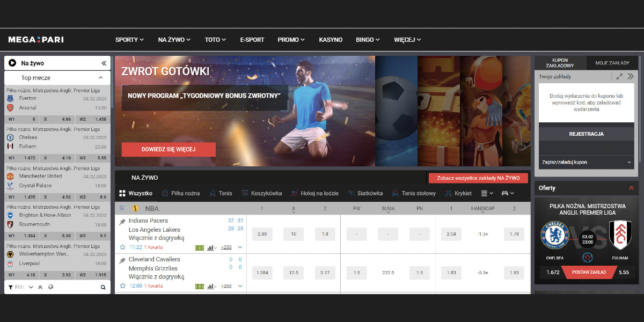Open the SPORTY menu
Viewport: 644px width, 322px height.
[x=129, y=40]
